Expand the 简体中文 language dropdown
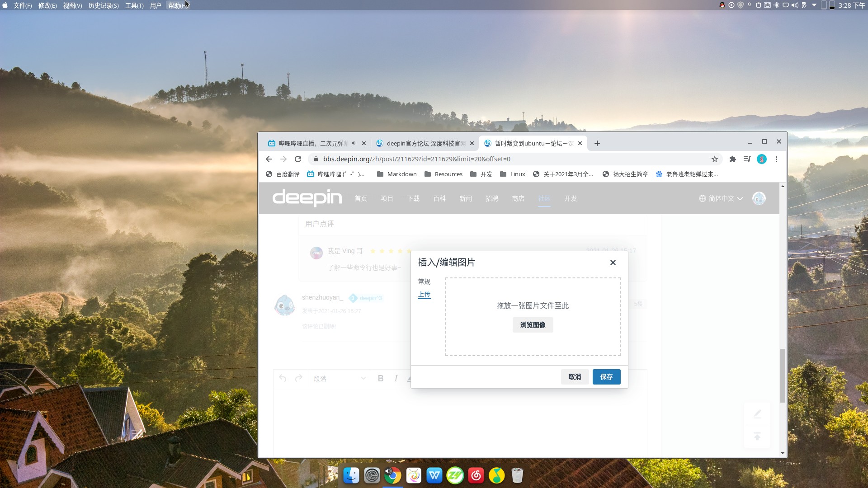Image resolution: width=868 pixels, height=488 pixels. coord(721,198)
